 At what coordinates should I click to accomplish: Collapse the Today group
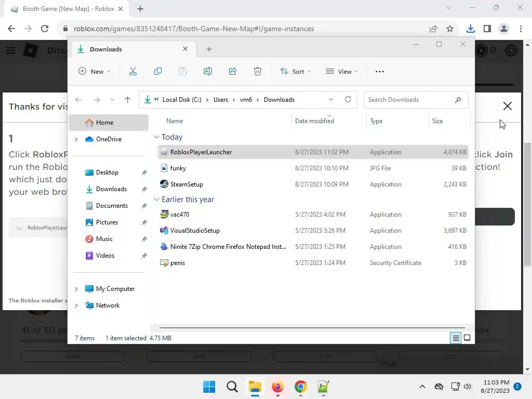pyautogui.click(x=156, y=137)
